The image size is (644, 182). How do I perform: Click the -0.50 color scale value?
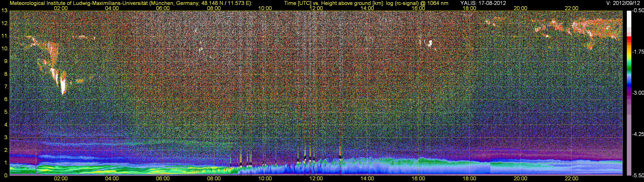tap(638, 11)
